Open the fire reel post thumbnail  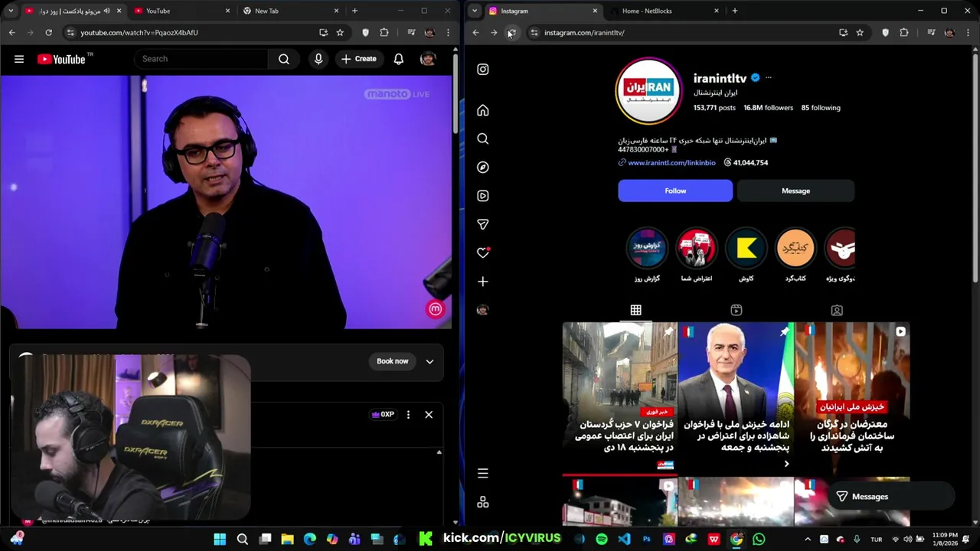click(852, 398)
